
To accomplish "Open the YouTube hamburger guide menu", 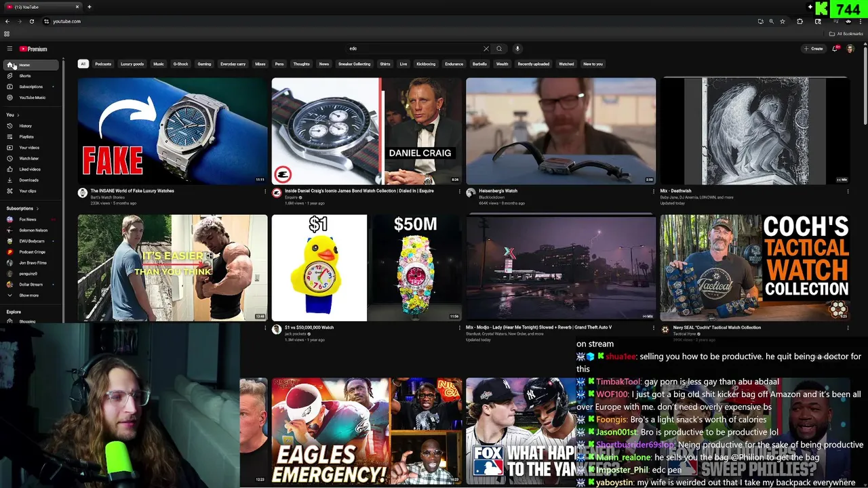I will coord(9,49).
